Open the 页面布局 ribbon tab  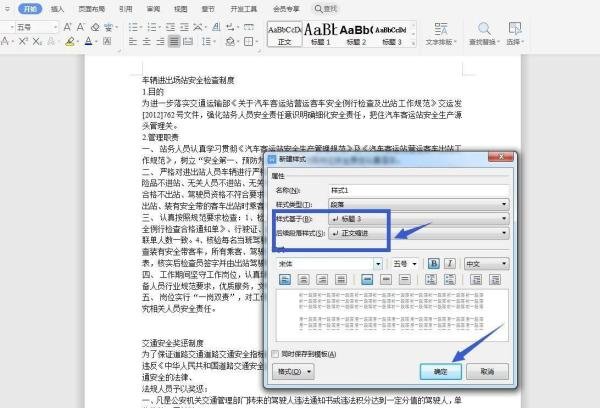click(x=91, y=8)
